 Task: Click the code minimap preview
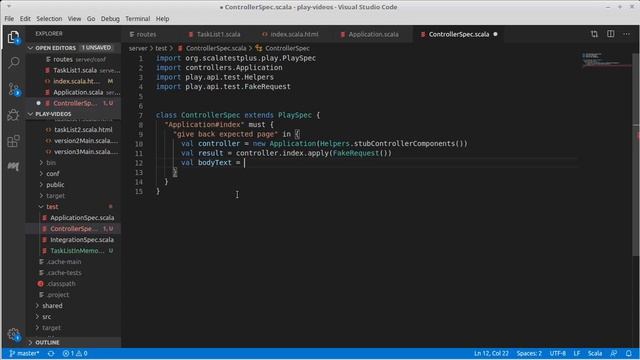point(606,60)
